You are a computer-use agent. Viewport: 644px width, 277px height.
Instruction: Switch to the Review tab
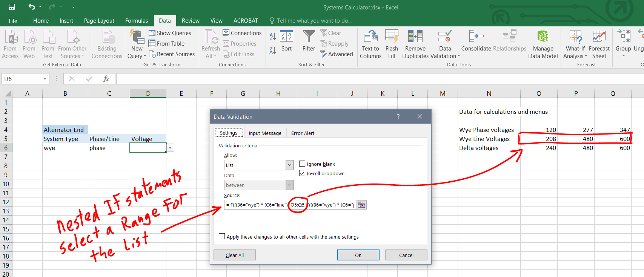[191, 21]
